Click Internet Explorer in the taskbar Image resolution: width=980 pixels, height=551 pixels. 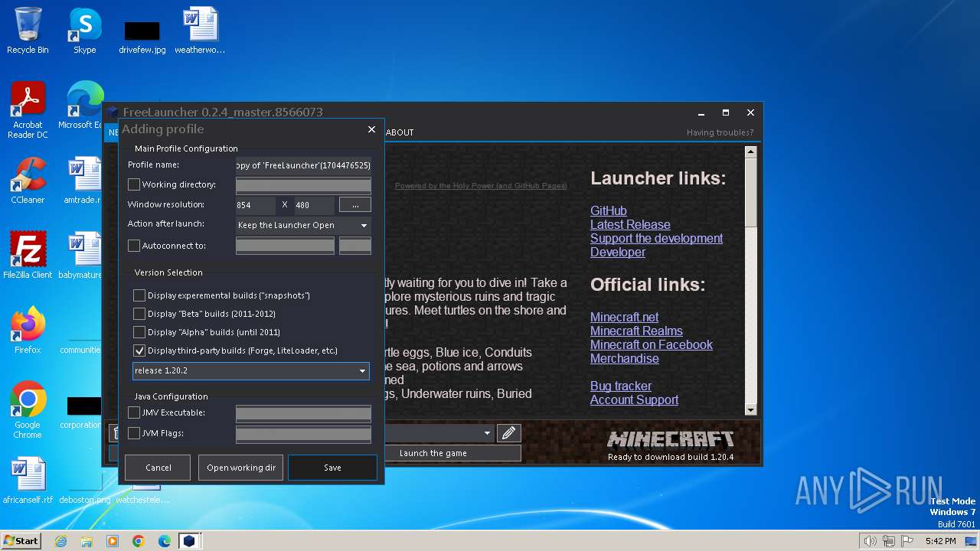(60, 541)
